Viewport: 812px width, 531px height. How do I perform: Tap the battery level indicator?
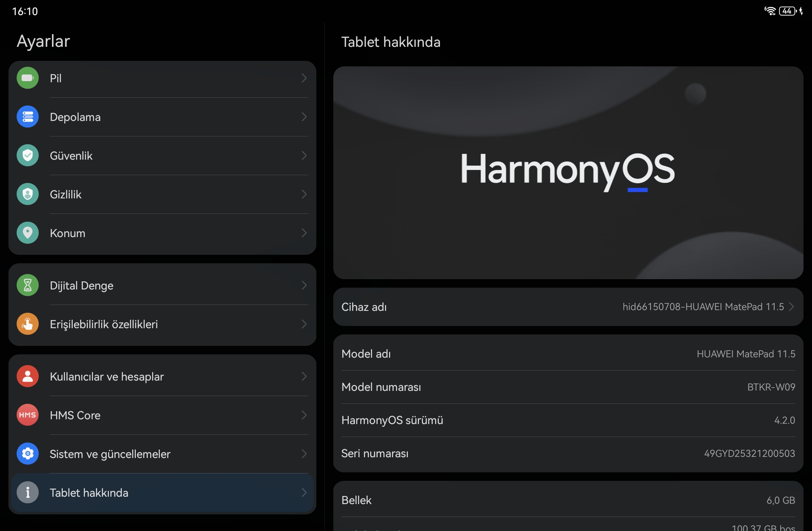tap(788, 11)
